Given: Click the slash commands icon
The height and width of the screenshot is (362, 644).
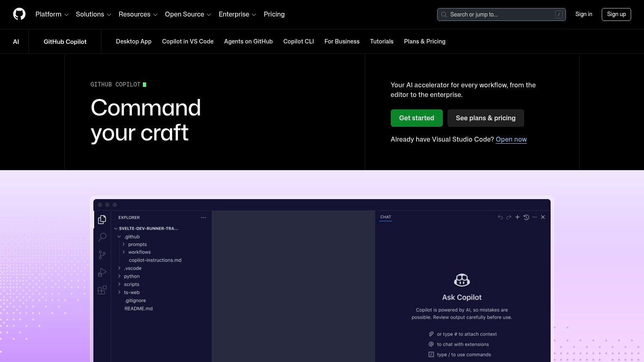Looking at the screenshot, I should point(431,354).
